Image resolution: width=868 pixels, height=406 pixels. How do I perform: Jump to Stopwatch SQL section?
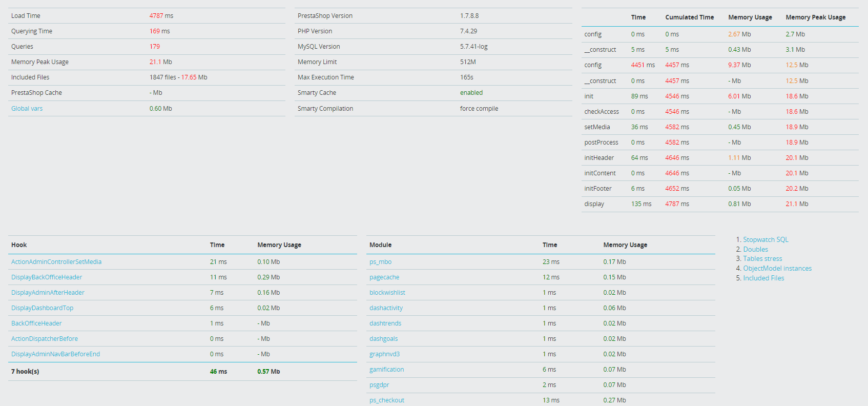coord(766,239)
